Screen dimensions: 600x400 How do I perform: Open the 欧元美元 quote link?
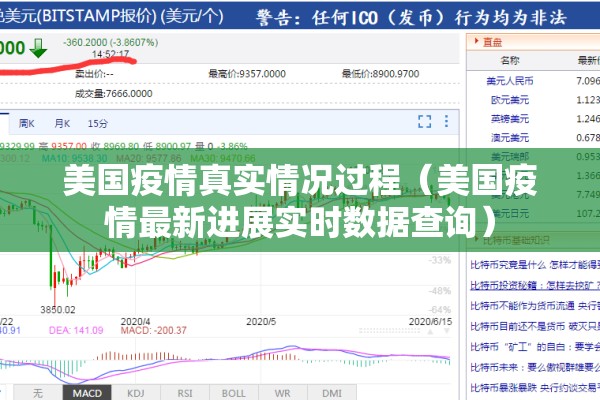510,100
